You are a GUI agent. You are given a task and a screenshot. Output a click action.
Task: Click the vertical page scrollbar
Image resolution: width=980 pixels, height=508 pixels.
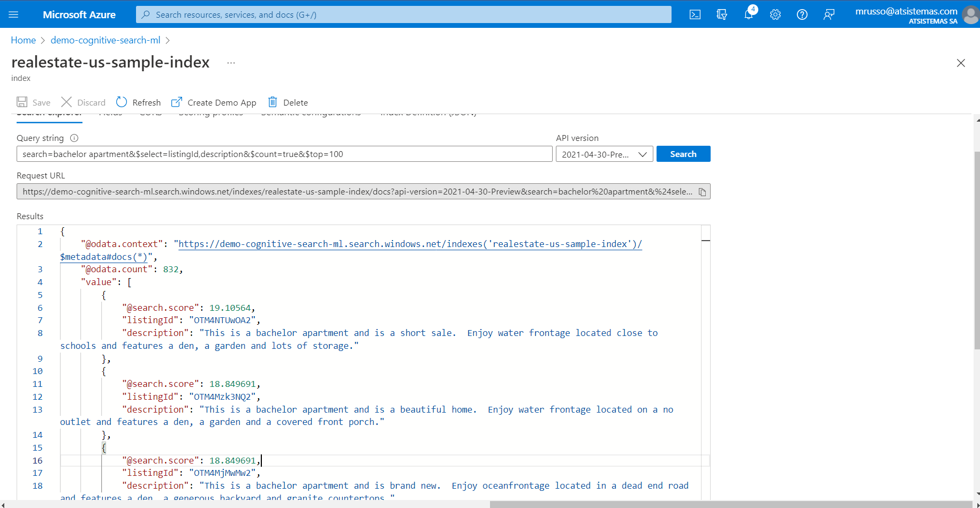(x=977, y=250)
